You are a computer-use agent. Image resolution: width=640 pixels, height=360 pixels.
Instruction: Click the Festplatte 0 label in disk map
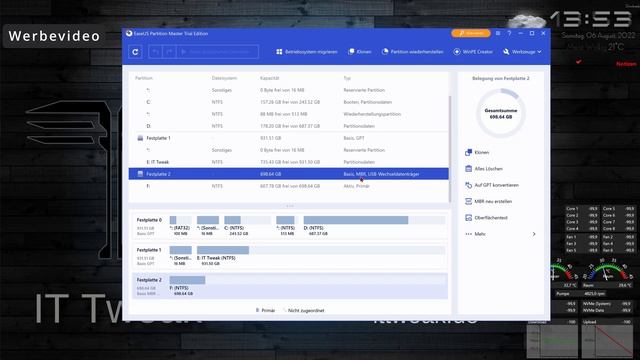pos(149,220)
